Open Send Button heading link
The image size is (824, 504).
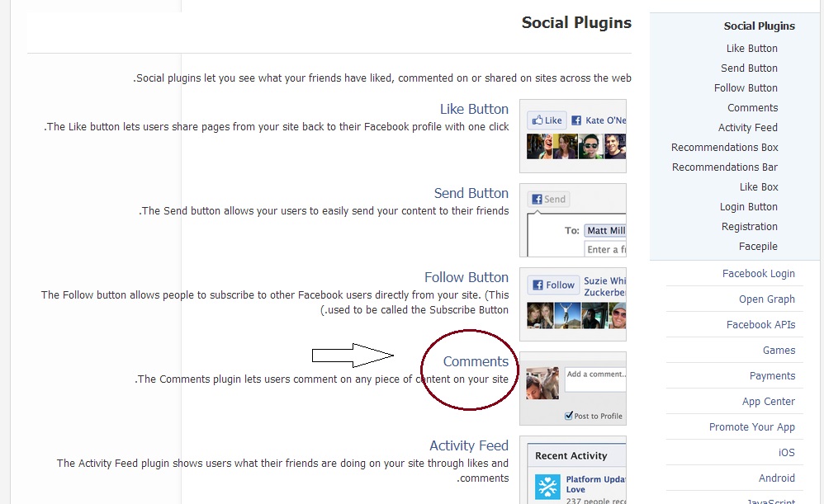pyautogui.click(x=471, y=193)
